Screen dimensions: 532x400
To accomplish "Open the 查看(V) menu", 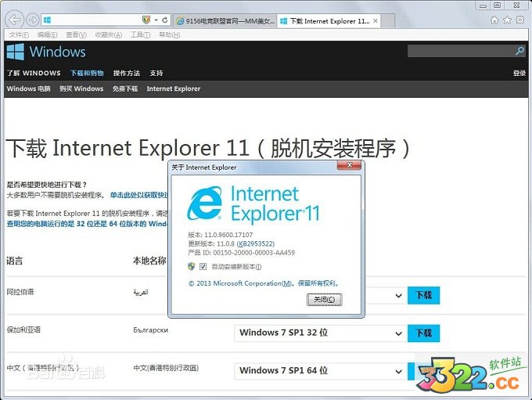I will (76, 34).
